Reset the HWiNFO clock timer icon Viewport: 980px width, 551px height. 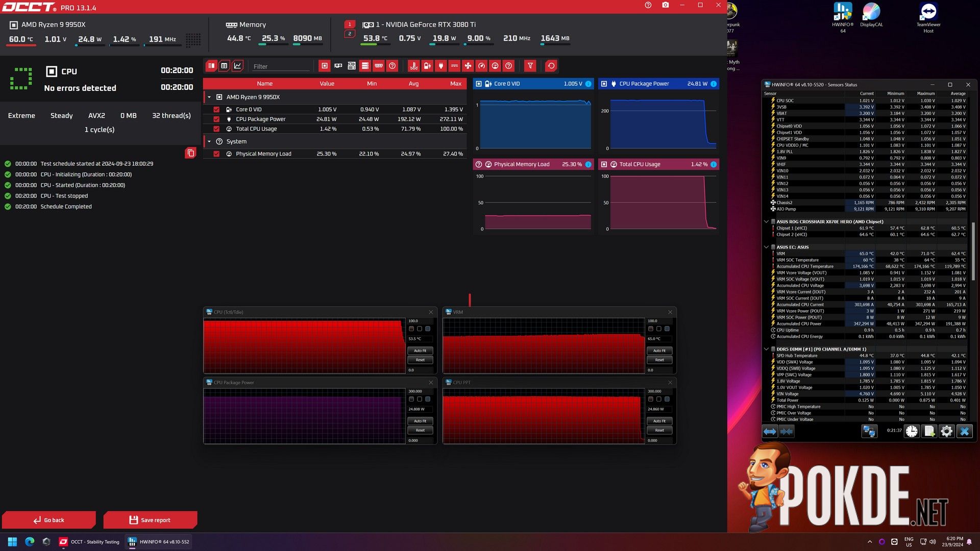912,432
